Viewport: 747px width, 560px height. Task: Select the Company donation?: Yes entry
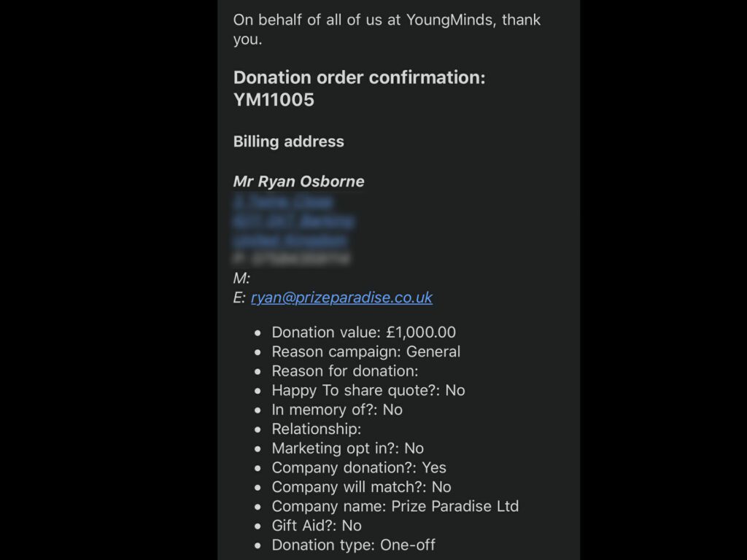(x=359, y=467)
